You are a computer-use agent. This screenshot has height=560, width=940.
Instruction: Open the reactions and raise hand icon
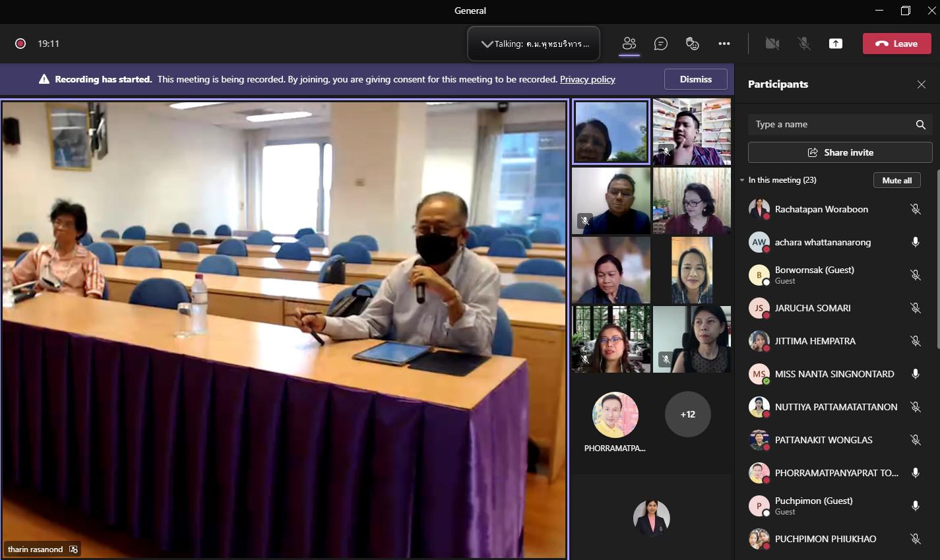pos(692,44)
